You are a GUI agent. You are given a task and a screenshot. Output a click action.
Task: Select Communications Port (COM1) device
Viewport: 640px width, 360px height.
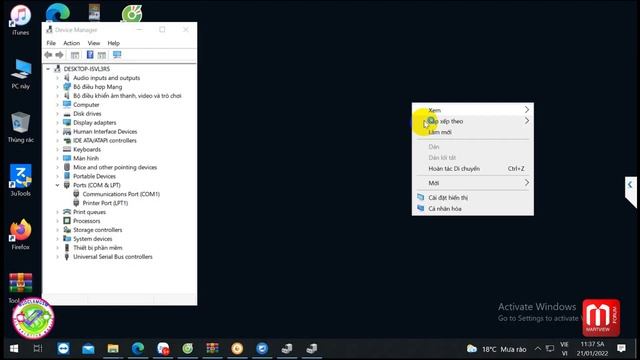116,194
